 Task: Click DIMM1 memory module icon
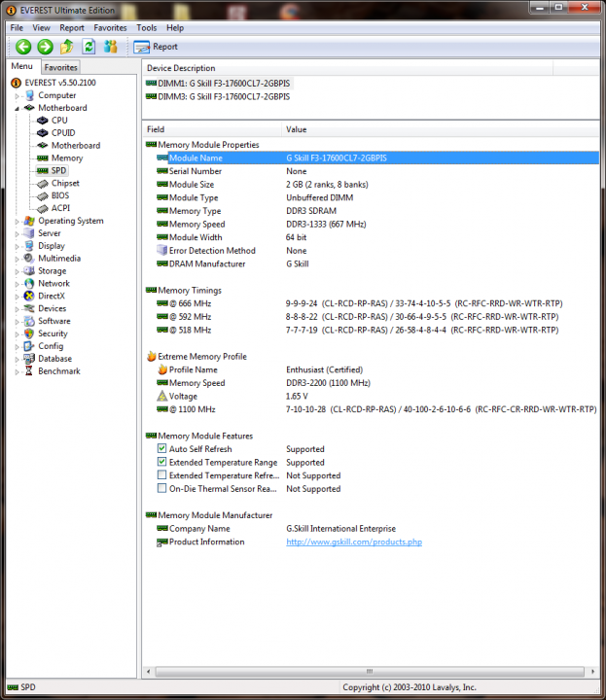coord(151,83)
